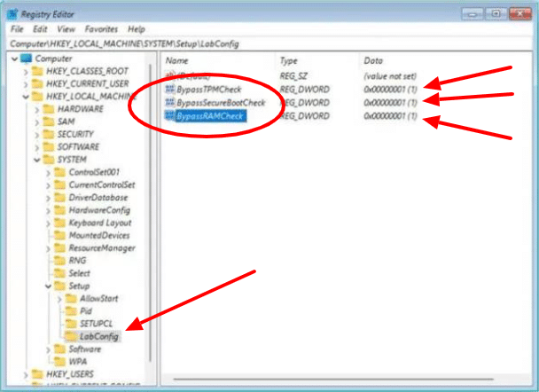The image size is (539, 392).
Task: Click the registry path address bar
Action: point(269,44)
